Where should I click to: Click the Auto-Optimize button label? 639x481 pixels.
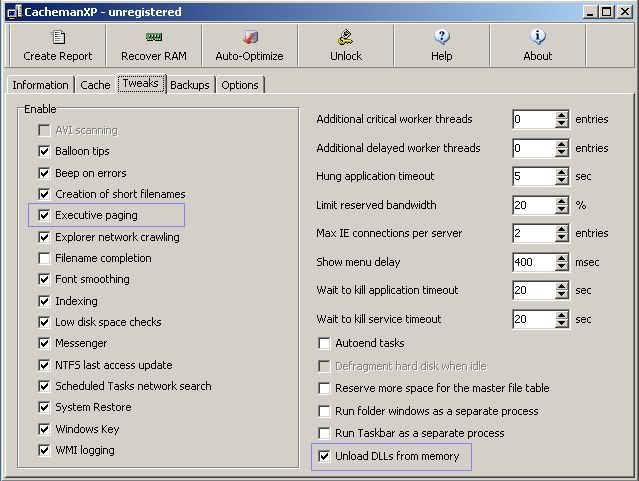pyautogui.click(x=249, y=56)
